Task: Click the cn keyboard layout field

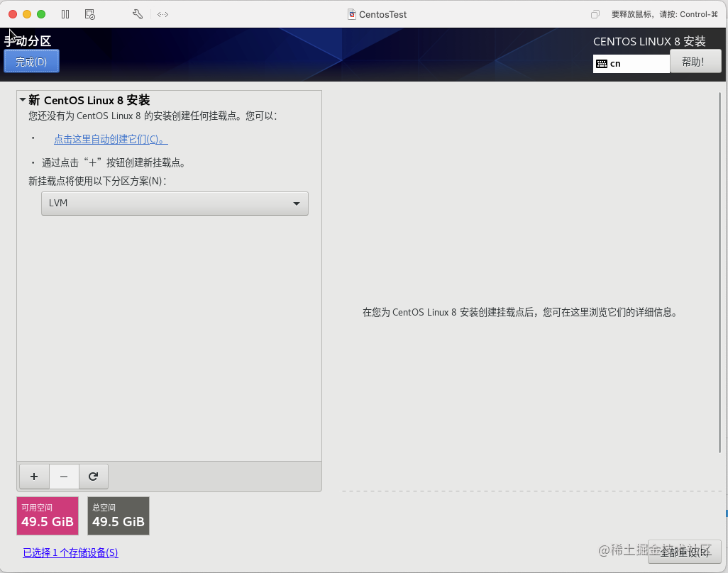Action: [632, 64]
